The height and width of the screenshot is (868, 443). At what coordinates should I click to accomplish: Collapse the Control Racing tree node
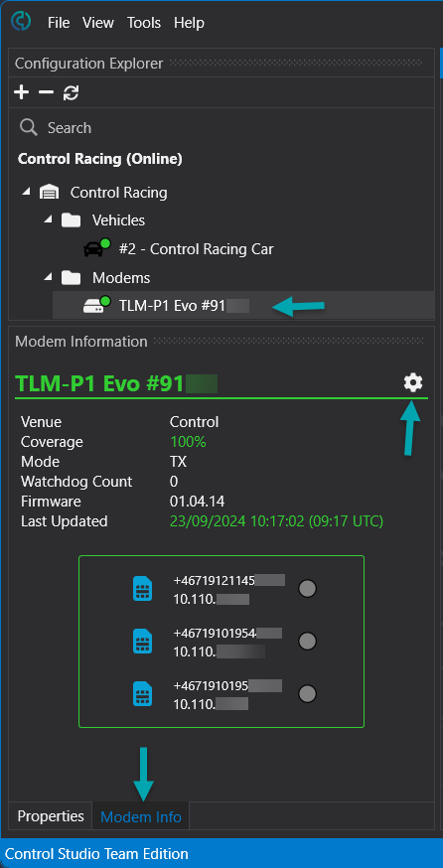26,192
